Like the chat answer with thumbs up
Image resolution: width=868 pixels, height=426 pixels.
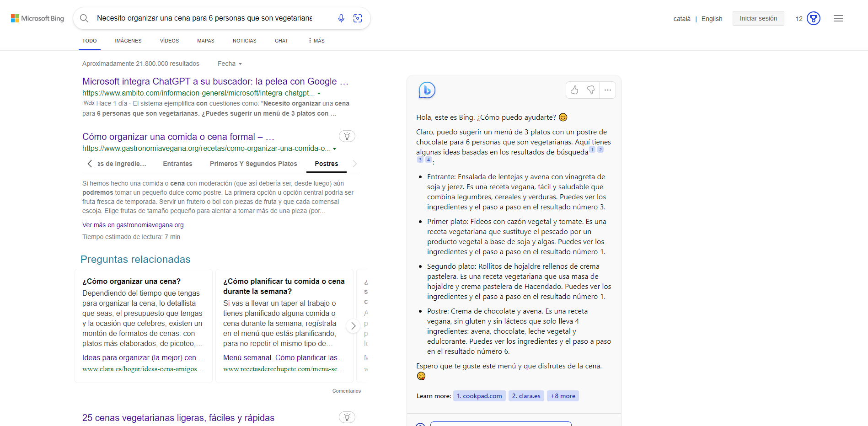(x=574, y=90)
